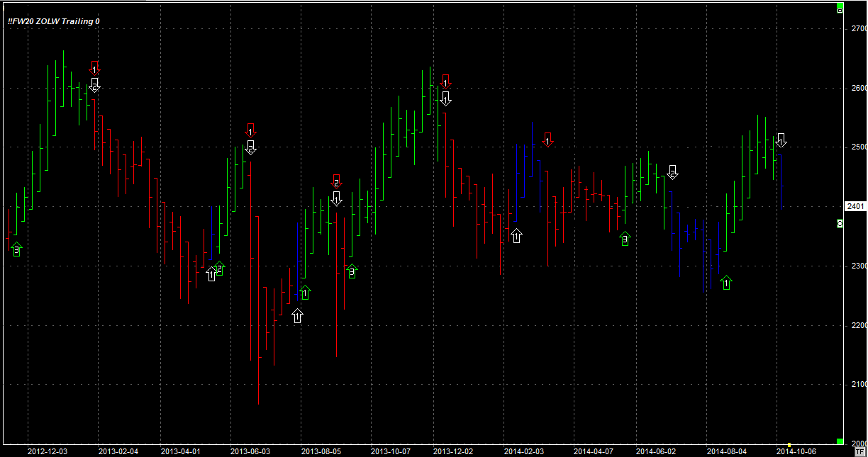This screenshot has width=868, height=457.
Task: Click the 2013-10-07 date label
Action: click(390, 451)
